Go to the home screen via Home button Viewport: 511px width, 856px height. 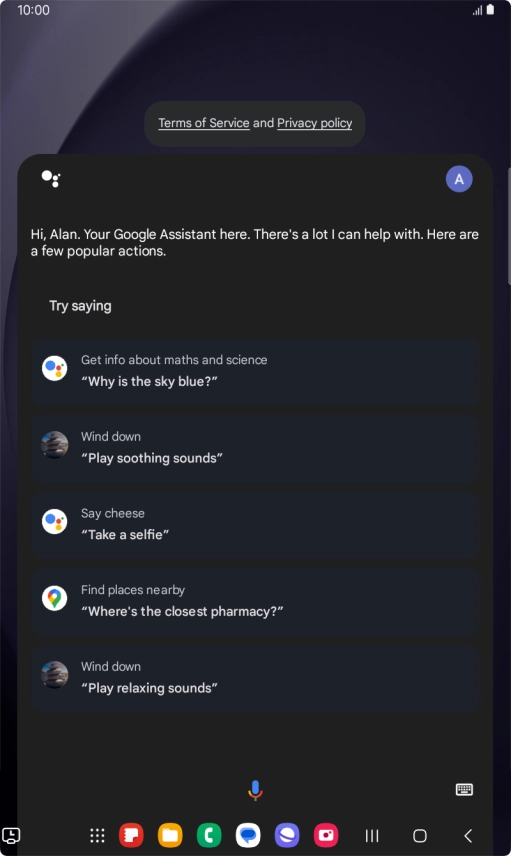420,835
